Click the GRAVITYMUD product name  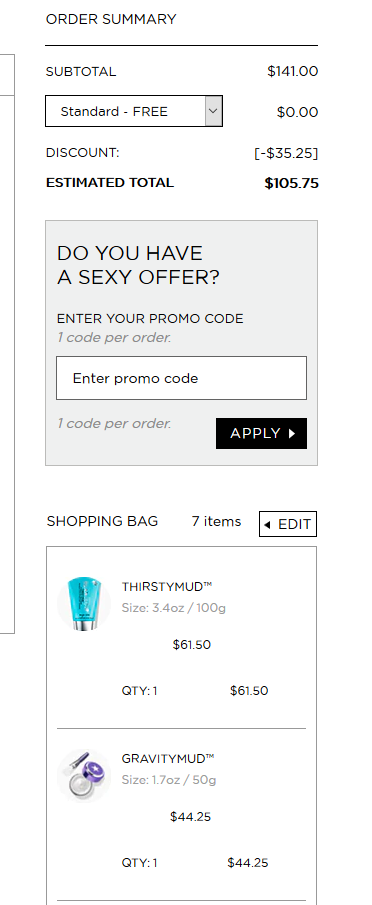point(168,759)
